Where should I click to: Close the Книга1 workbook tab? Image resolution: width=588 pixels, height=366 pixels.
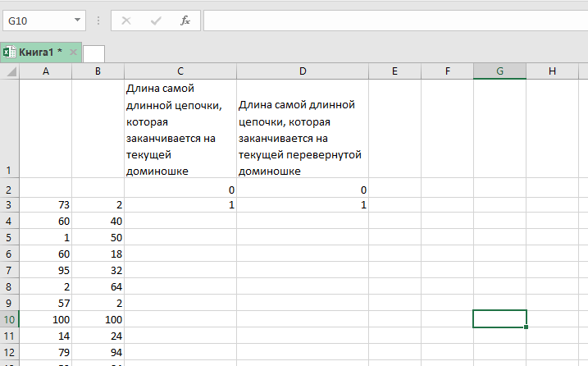point(73,53)
